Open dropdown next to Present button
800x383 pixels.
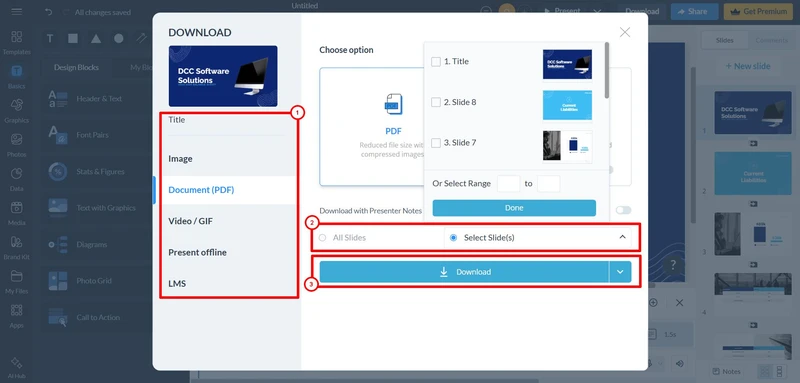tap(597, 11)
